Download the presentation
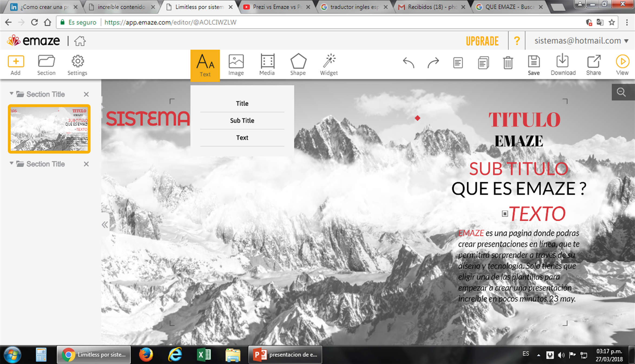Screen dimensions: 635x364 563,65
